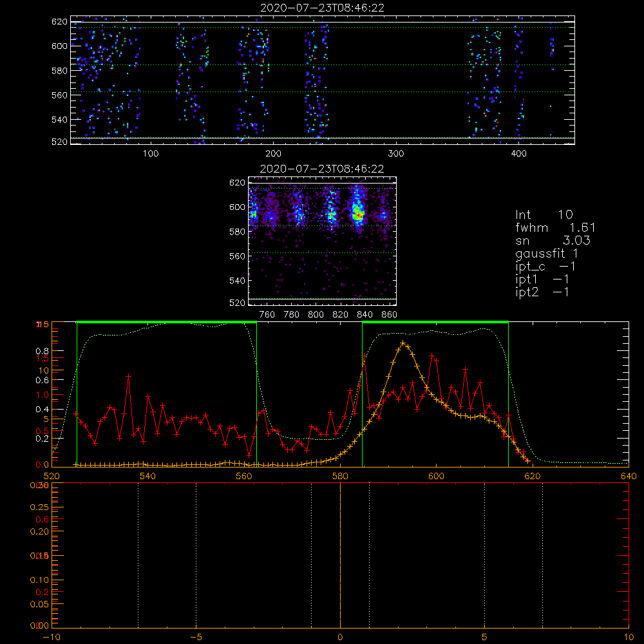
Task: Click x-axis label -10 on bottom plot
Action: [x=52, y=638]
